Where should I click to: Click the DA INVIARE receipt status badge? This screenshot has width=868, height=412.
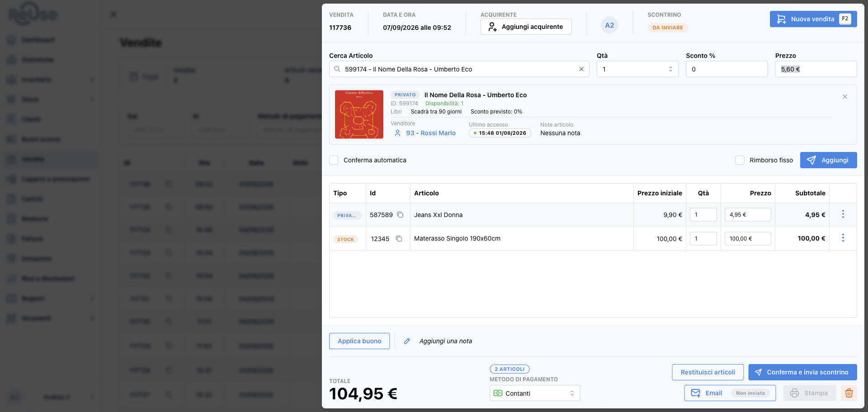(x=668, y=28)
